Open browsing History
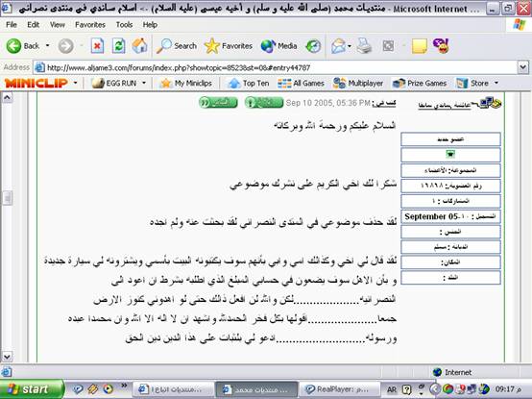The height and width of the screenshot is (399, 532). click(313, 46)
